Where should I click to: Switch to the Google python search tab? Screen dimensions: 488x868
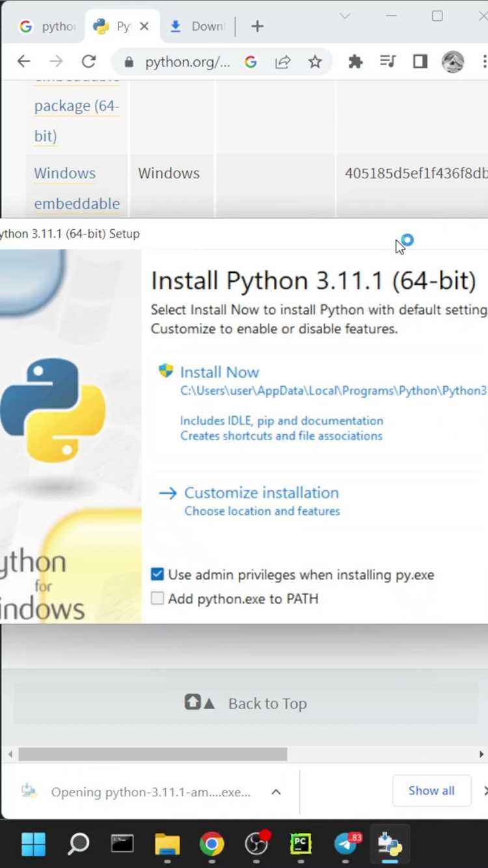tap(47, 26)
